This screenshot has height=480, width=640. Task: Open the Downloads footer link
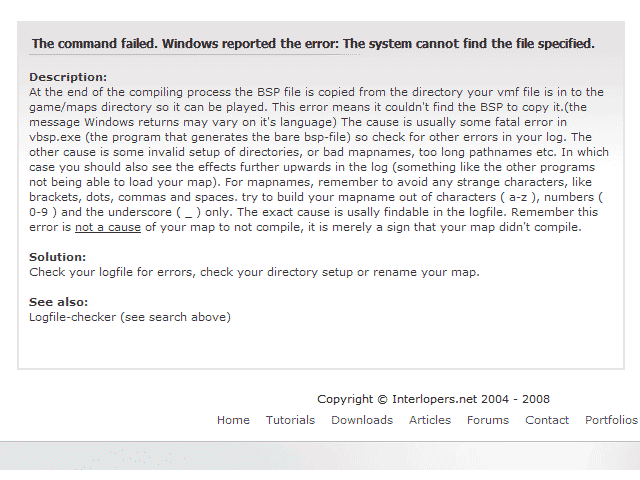pos(362,420)
